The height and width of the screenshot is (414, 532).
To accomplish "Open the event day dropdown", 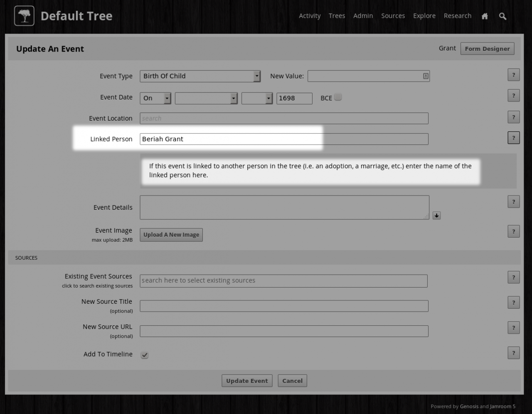I will coord(257,98).
